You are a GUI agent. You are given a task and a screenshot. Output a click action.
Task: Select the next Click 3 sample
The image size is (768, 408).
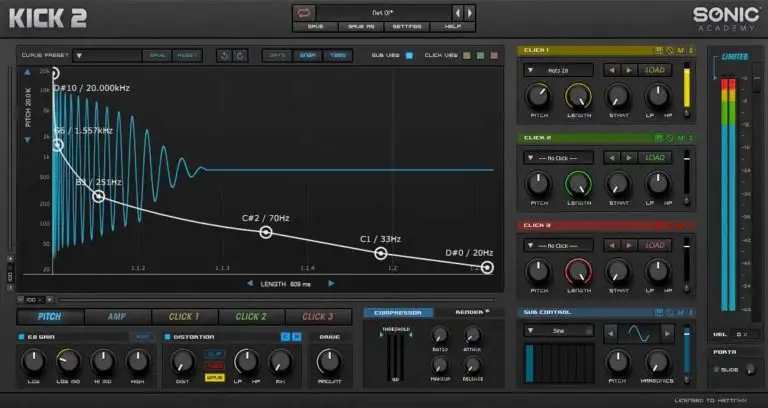click(629, 245)
